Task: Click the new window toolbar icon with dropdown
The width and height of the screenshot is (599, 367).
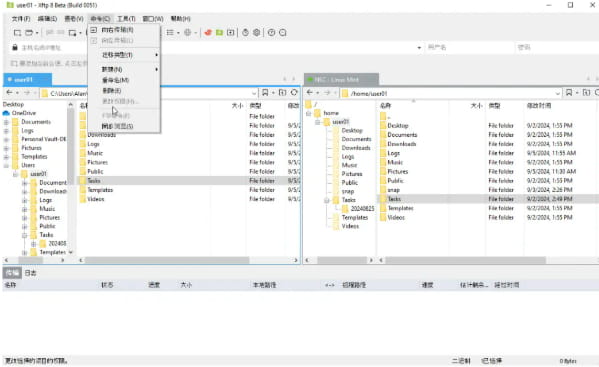Action: pyautogui.click(x=72, y=33)
